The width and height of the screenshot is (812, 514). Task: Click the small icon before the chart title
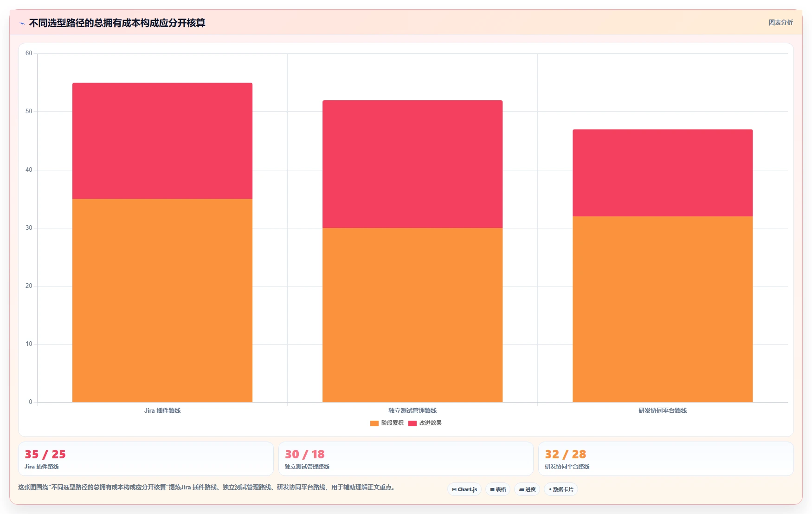tap(22, 23)
